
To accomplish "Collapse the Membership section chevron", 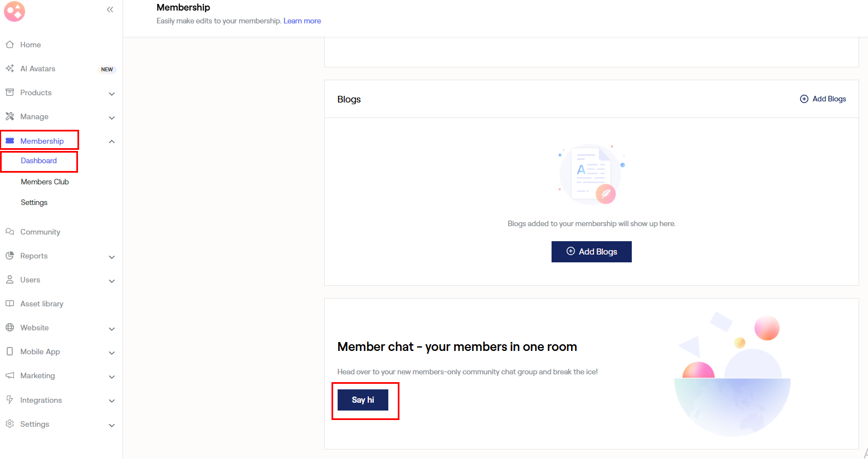I will pyautogui.click(x=111, y=141).
